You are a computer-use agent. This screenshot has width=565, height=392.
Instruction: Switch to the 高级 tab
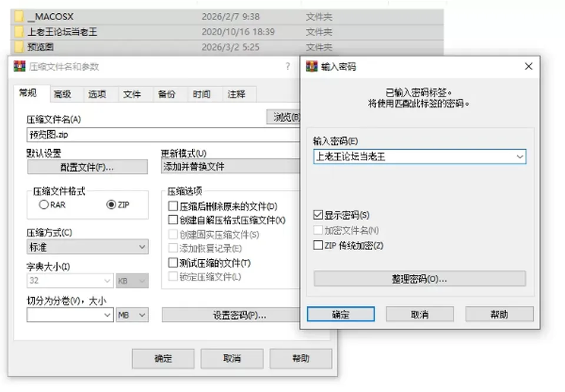62,94
